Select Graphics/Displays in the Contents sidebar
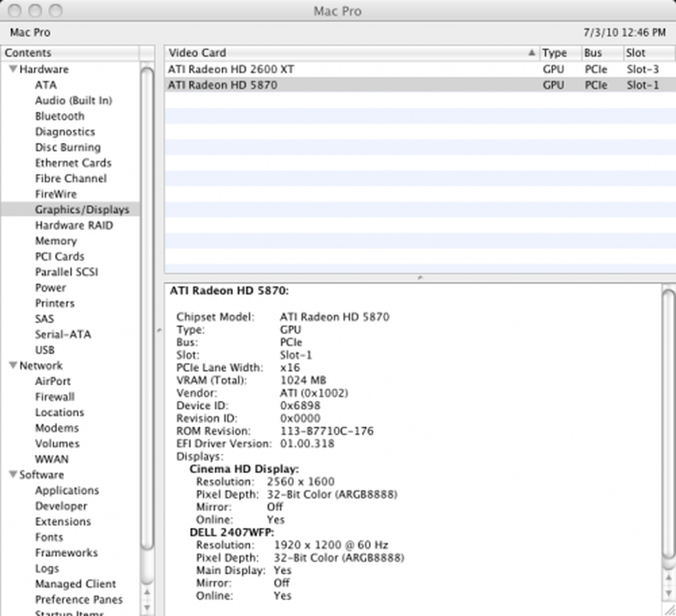 coord(82,209)
